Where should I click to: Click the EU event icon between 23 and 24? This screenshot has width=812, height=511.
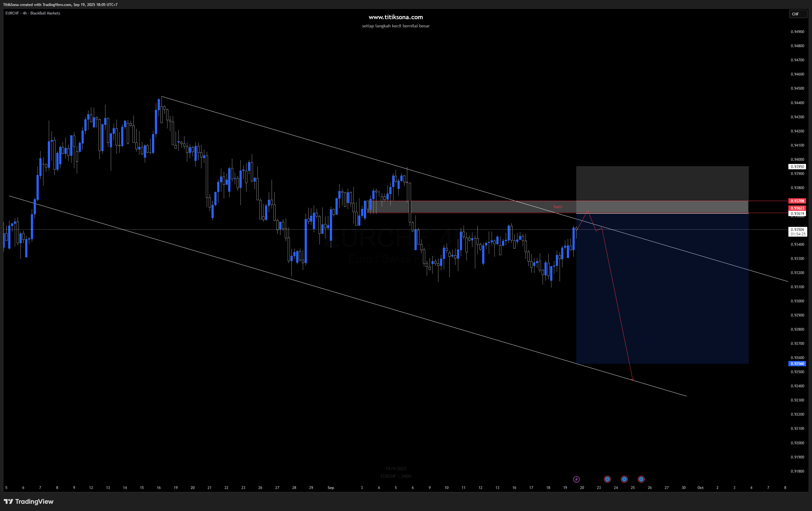(607, 479)
